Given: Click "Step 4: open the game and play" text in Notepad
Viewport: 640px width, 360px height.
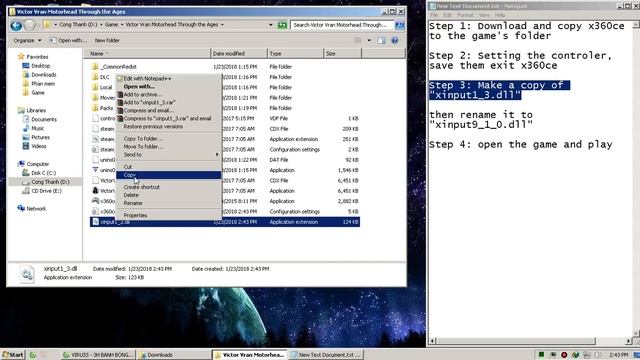Looking at the screenshot, I should pos(520,144).
